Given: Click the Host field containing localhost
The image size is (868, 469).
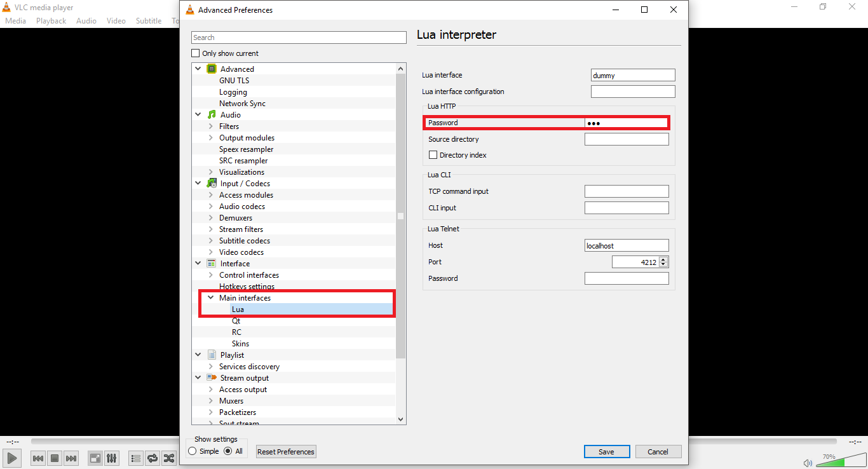Looking at the screenshot, I should point(627,245).
